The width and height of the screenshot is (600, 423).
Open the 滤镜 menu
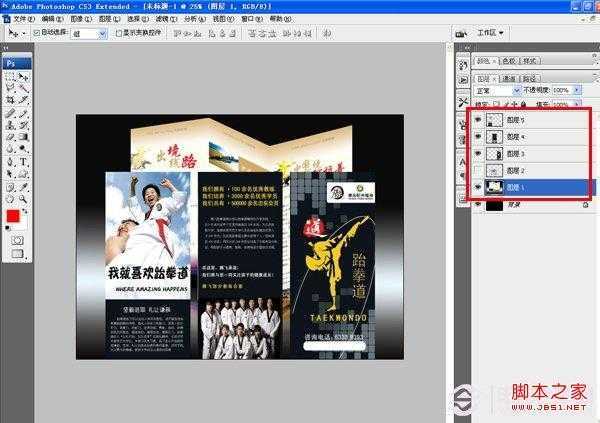coord(166,19)
